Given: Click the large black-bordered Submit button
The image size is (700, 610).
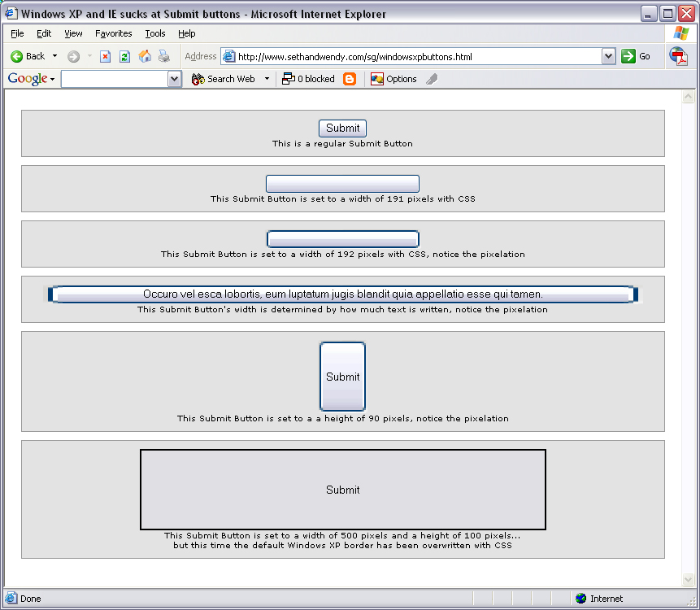Looking at the screenshot, I should pyautogui.click(x=343, y=490).
